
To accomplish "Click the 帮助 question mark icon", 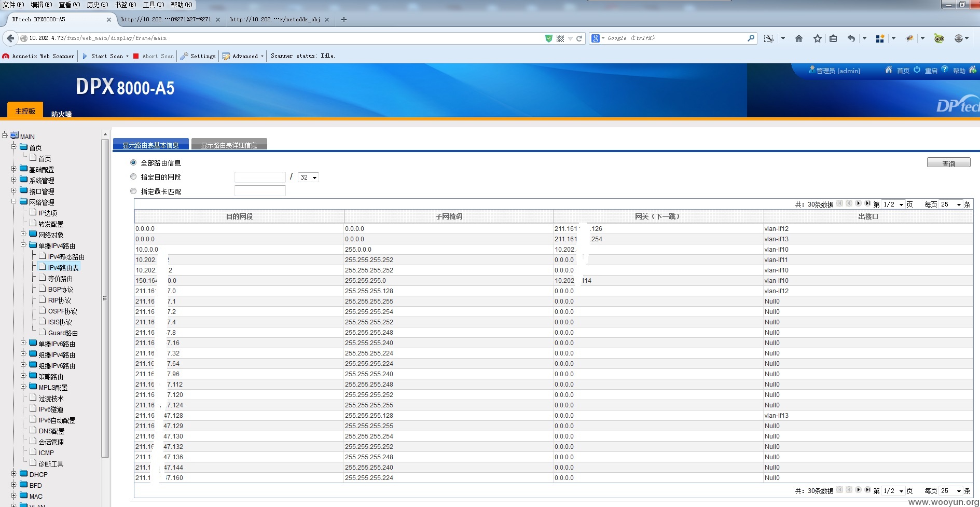I will (945, 69).
